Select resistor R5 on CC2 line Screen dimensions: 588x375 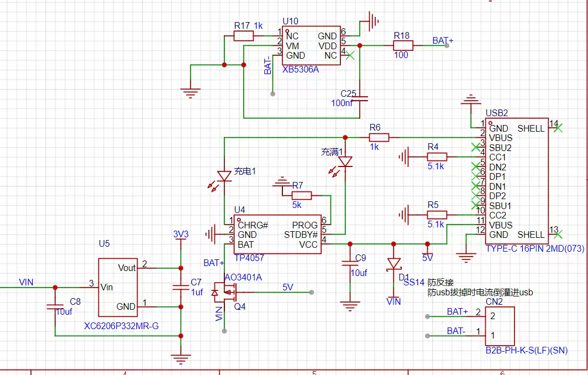click(x=437, y=215)
